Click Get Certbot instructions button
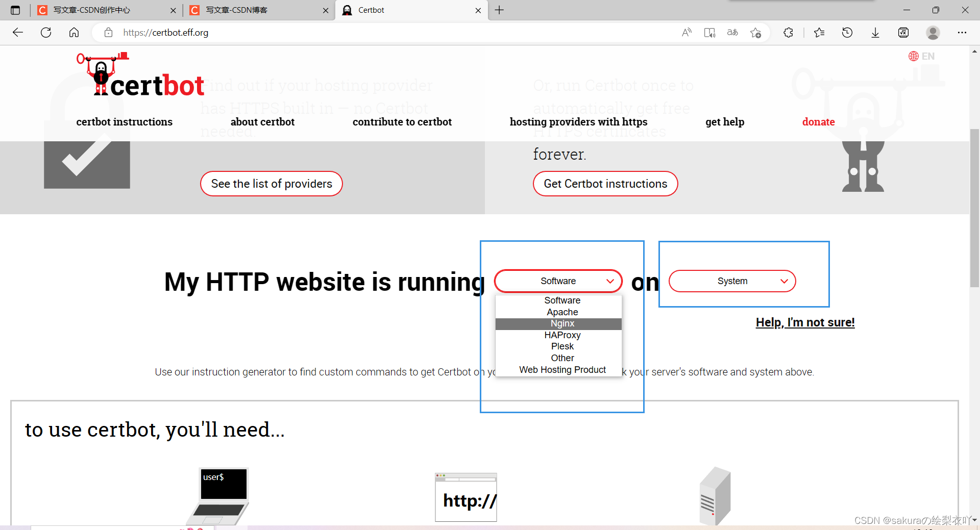The height and width of the screenshot is (530, 980). (605, 184)
